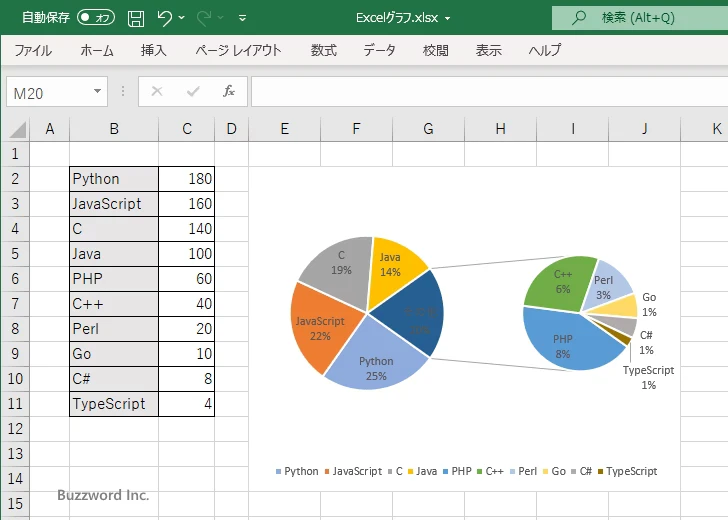
Task: Click the Perl 3% slice
Action: click(x=606, y=286)
